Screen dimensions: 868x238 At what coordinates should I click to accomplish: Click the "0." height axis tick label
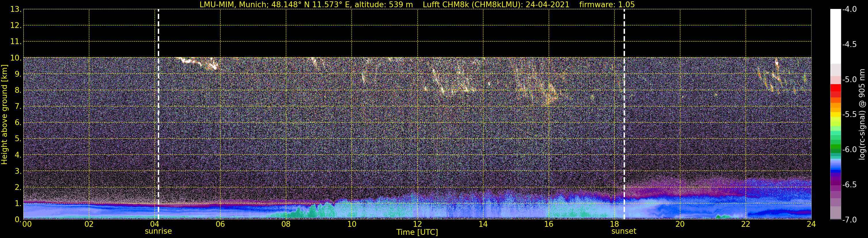[x=18, y=220]
